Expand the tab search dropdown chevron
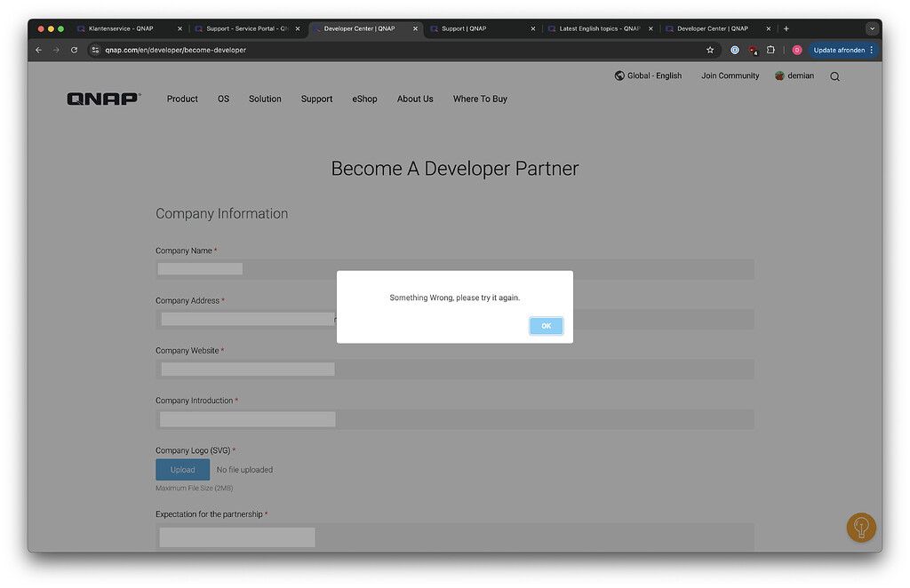This screenshot has width=910, height=588. 872,28
